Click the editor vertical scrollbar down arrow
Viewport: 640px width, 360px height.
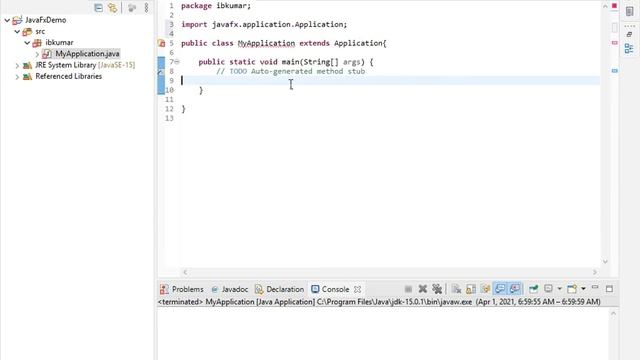tap(605, 262)
